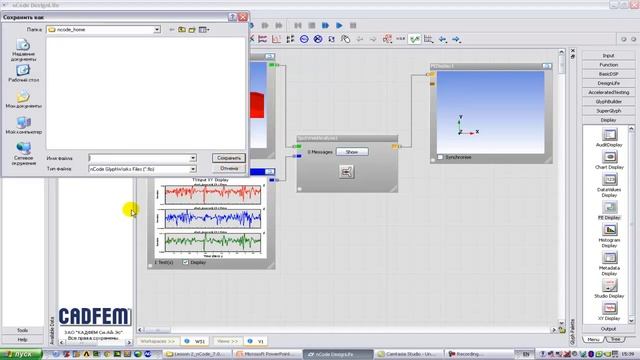Click the red connected-nodes toolbar icon
The height and width of the screenshot is (360, 640).
pos(387,39)
